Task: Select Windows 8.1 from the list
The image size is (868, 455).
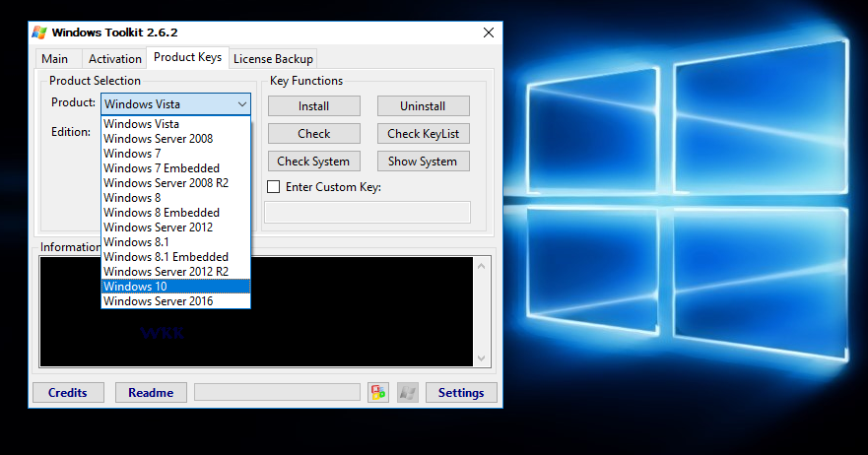Action: pos(175,242)
